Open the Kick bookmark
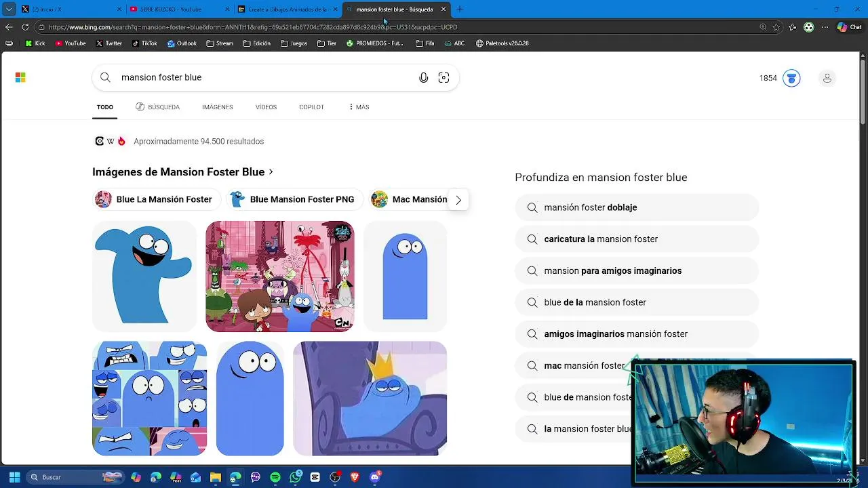Image resolution: width=868 pixels, height=488 pixels. (x=35, y=43)
